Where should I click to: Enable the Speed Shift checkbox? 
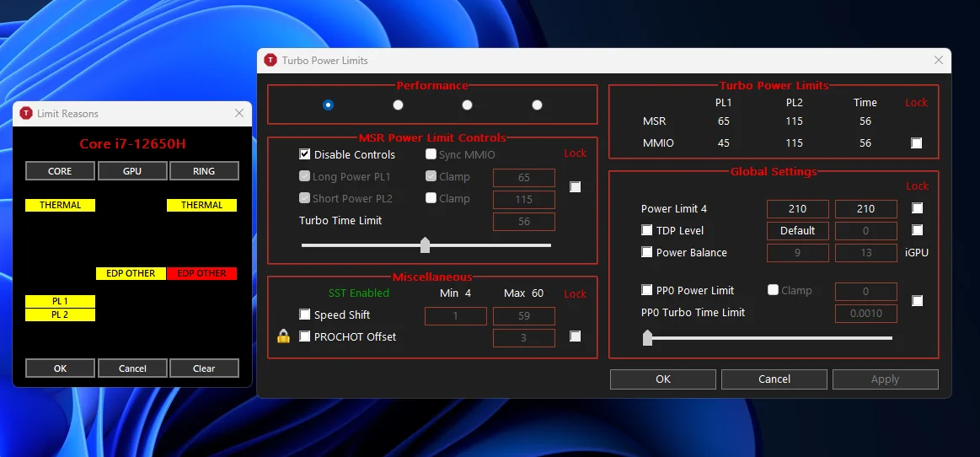(x=305, y=315)
